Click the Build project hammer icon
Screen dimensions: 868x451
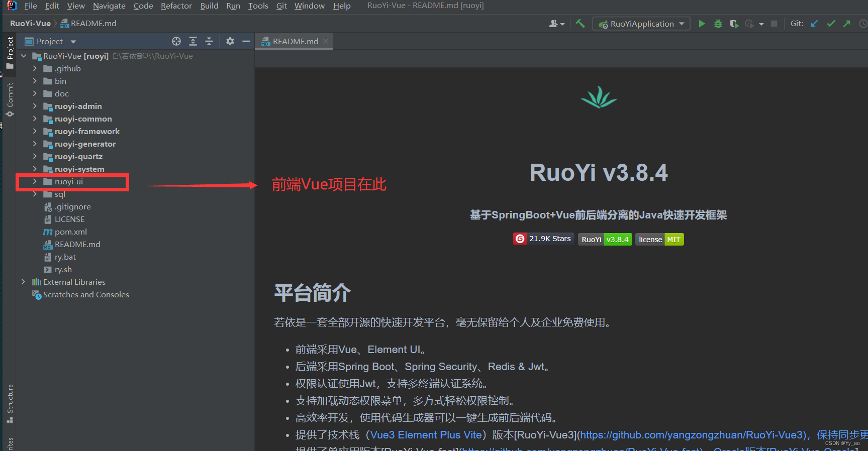click(580, 24)
